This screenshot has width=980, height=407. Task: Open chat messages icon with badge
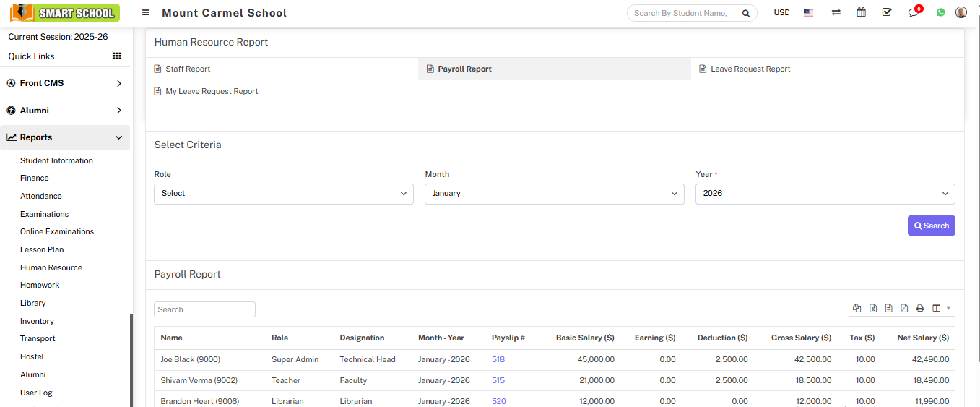[x=914, y=12]
